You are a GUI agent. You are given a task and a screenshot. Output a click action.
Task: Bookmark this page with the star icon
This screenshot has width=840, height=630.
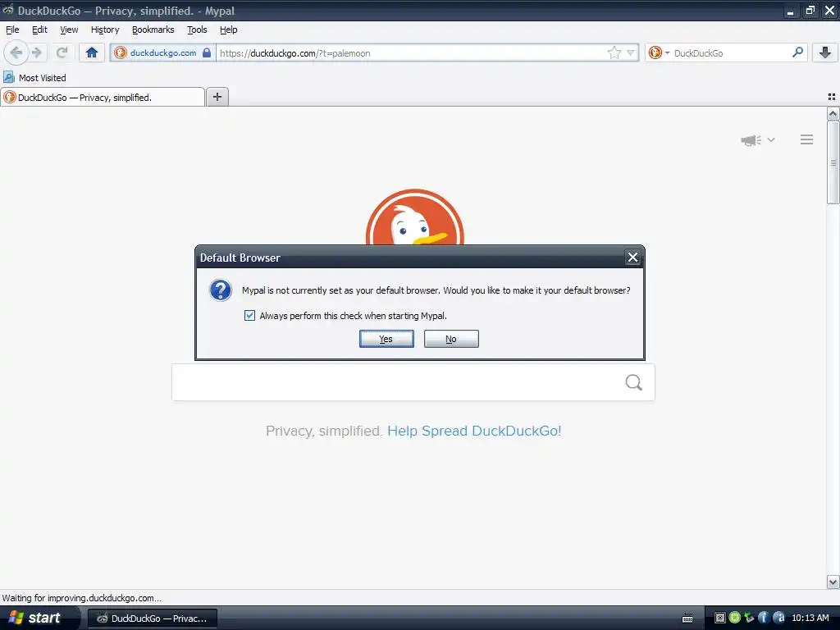point(614,52)
